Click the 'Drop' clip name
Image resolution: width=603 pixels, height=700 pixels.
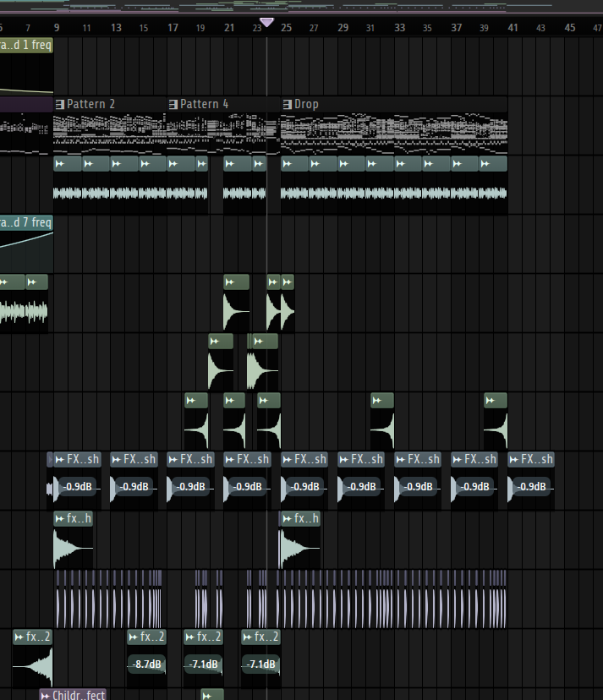coord(306,104)
